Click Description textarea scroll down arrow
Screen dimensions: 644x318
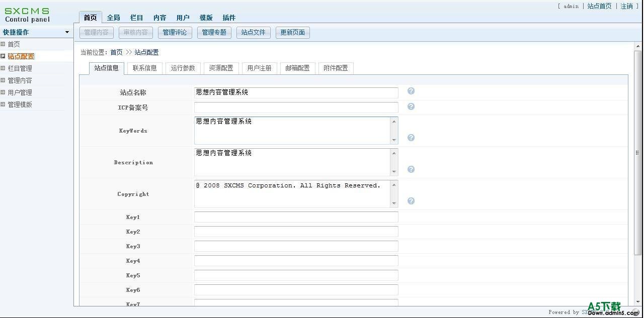click(x=394, y=172)
